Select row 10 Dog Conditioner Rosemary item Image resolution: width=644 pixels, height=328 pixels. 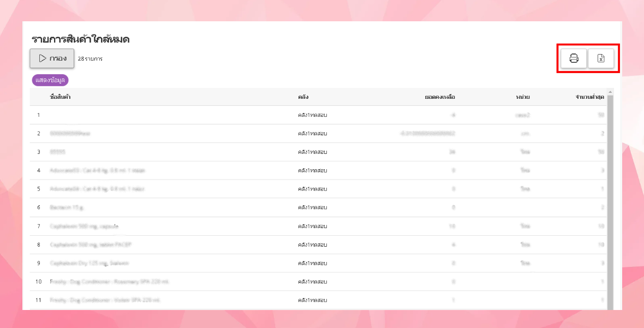110,282
